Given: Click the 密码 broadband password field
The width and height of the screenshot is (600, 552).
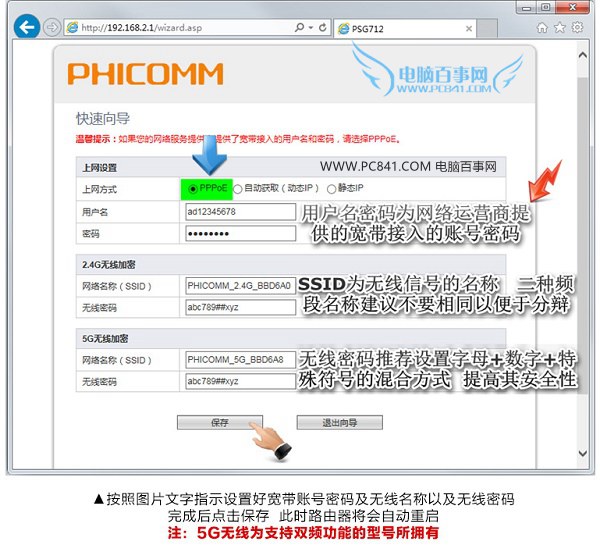Looking at the screenshot, I should click(x=240, y=233).
